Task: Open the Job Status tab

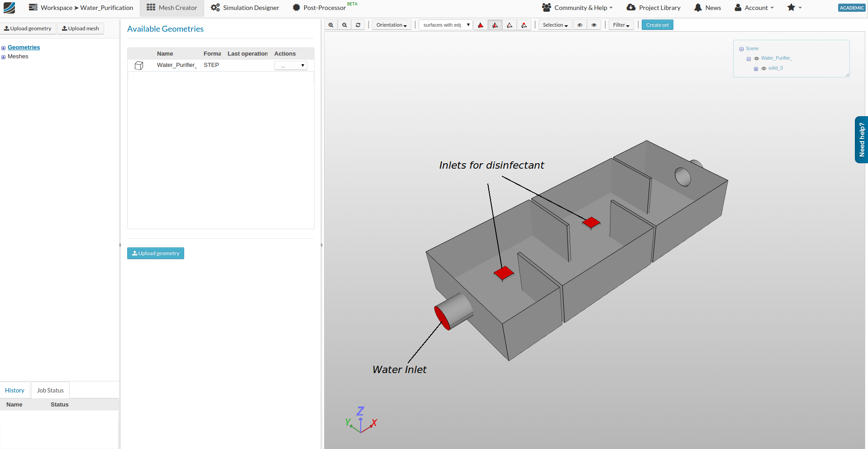Action: [50, 390]
